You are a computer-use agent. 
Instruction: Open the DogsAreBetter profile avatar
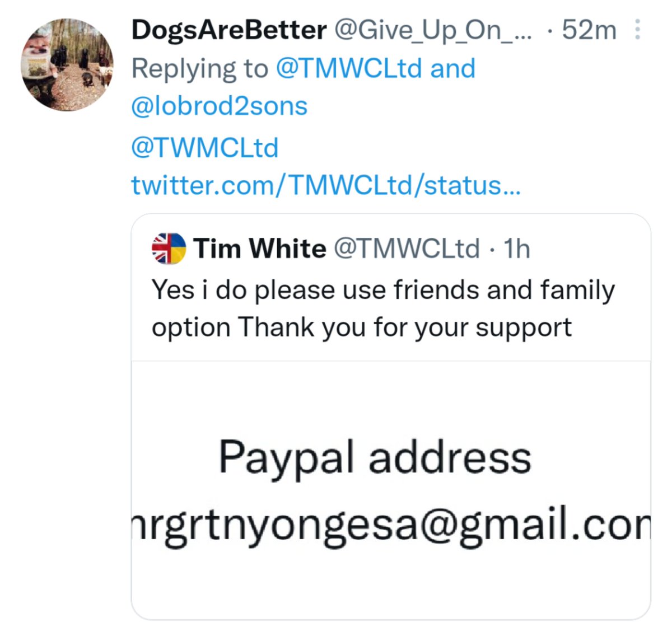tap(67, 64)
